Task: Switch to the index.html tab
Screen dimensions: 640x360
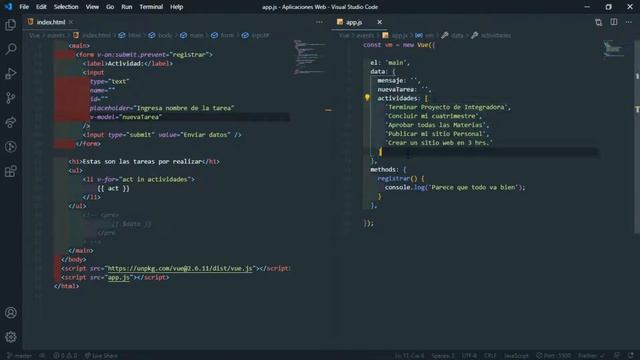Action: pyautogui.click(x=51, y=22)
